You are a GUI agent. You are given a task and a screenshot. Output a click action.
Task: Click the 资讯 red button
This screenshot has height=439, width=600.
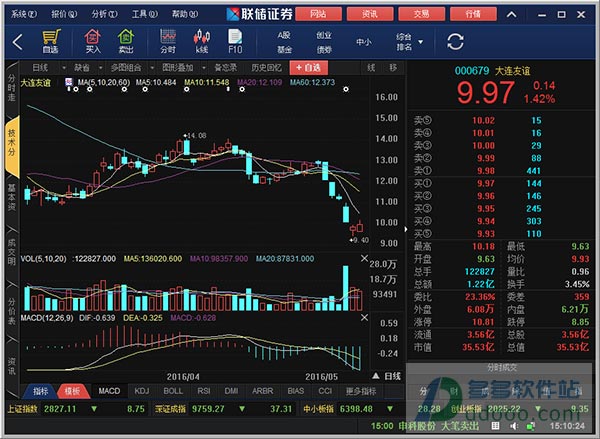(370, 14)
